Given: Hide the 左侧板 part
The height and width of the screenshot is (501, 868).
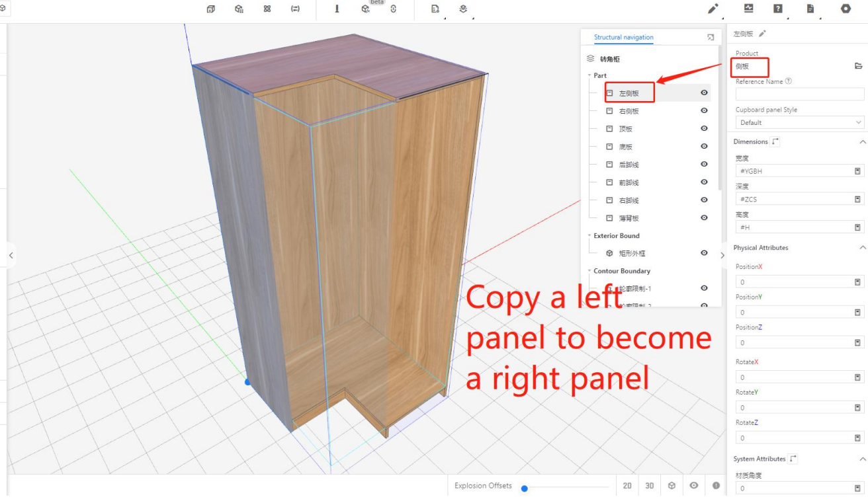Looking at the screenshot, I should [704, 93].
